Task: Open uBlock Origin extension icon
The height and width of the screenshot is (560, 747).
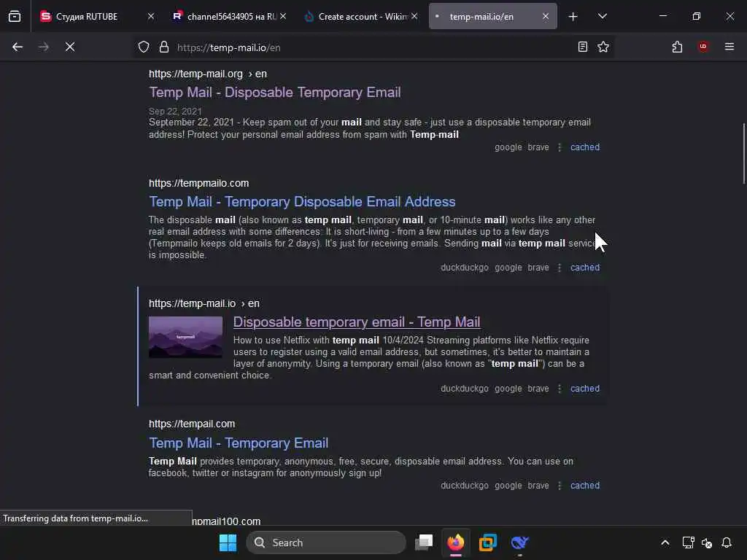Action: (703, 47)
